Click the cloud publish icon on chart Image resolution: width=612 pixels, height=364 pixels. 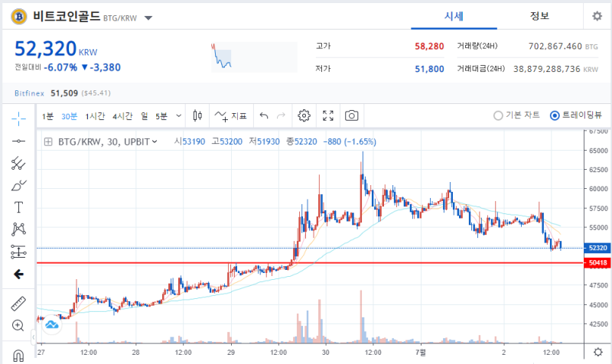click(51, 324)
